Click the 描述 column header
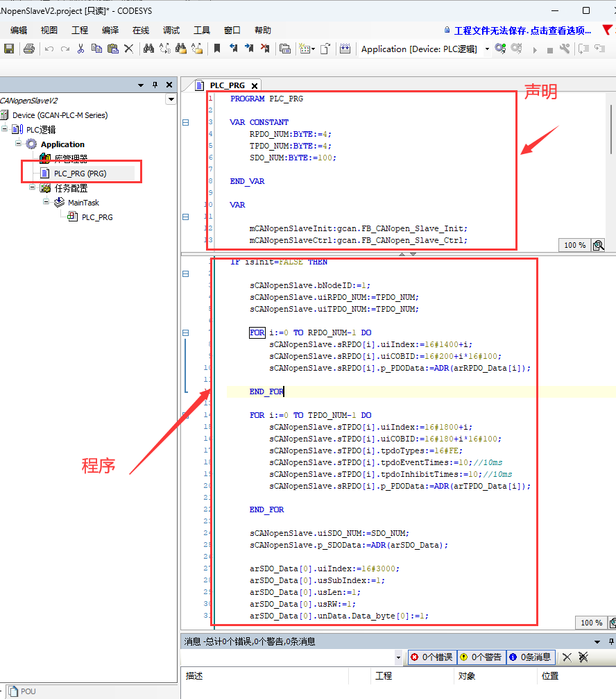616x699 pixels. (x=194, y=675)
